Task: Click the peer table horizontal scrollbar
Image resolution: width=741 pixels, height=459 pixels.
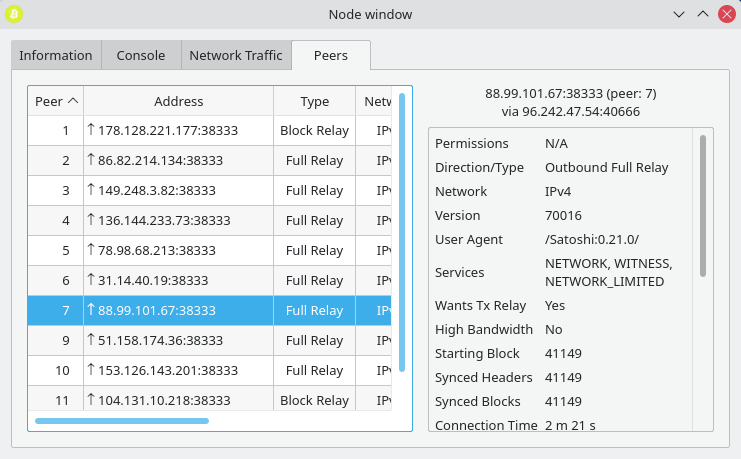Action: 122,421
